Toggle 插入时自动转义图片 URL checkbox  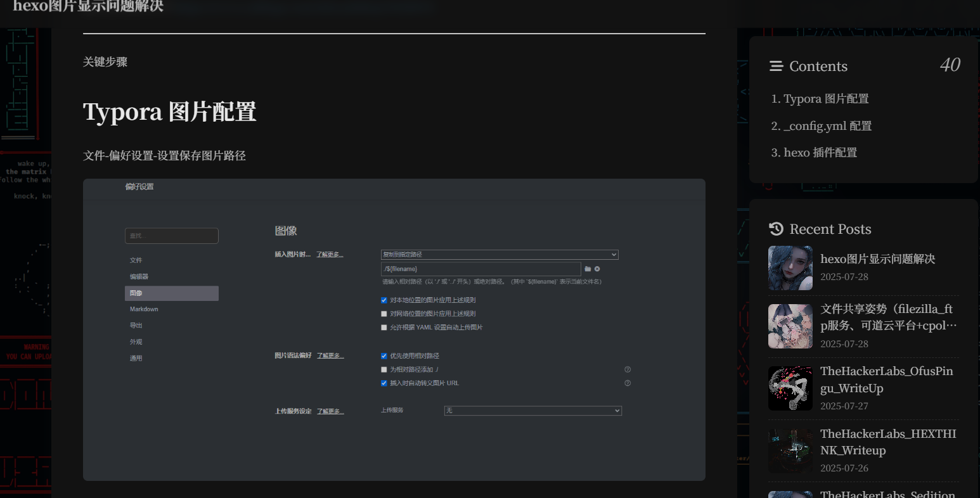click(384, 383)
